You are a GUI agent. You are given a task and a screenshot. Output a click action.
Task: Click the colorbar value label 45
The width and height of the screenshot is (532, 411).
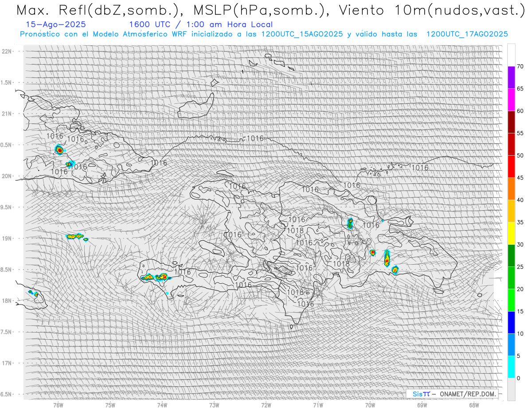click(x=520, y=178)
